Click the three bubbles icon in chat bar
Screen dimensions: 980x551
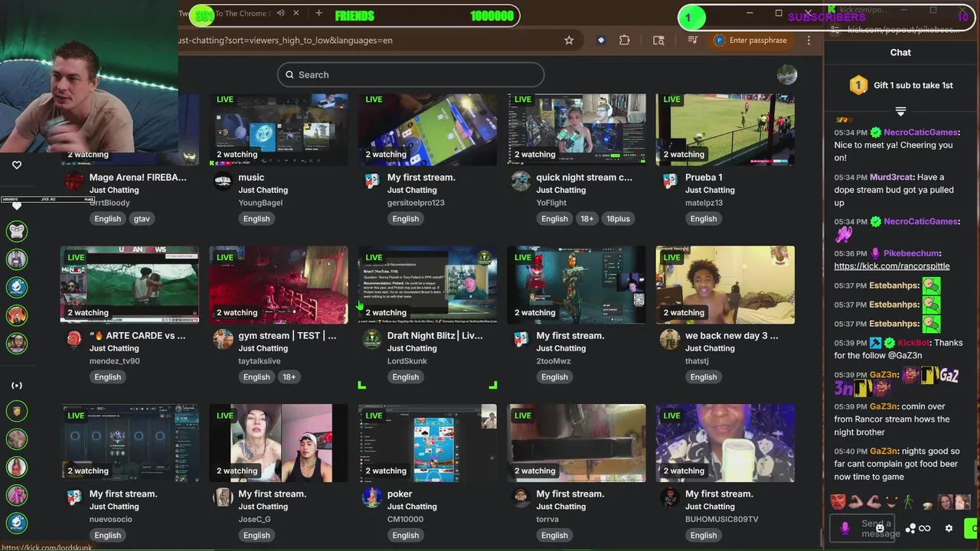[910, 528]
